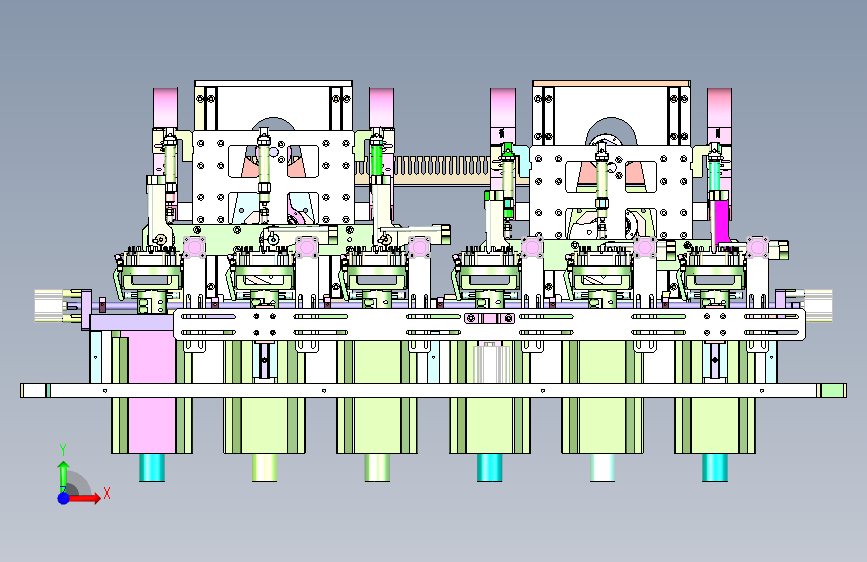The height and width of the screenshot is (562, 867).
Task: Click the X label of the coordinate triad
Action: [107, 493]
